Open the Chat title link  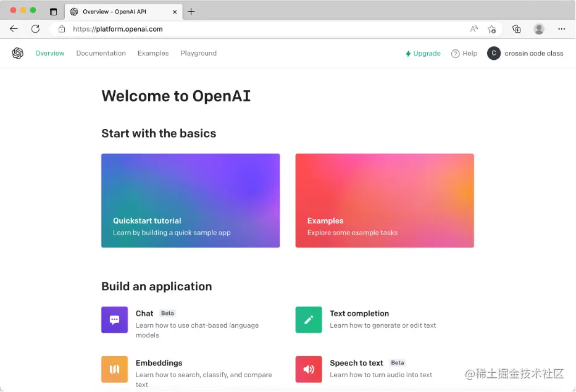click(144, 314)
